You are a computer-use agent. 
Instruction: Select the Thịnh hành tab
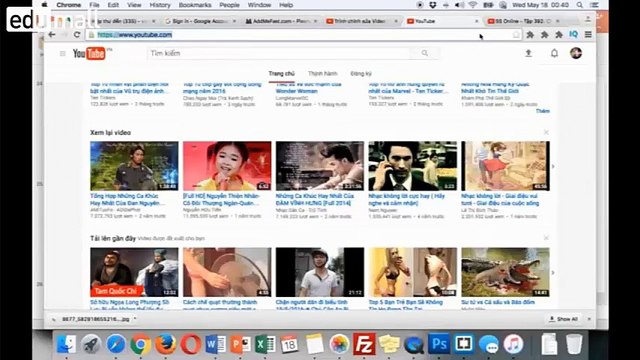322,73
